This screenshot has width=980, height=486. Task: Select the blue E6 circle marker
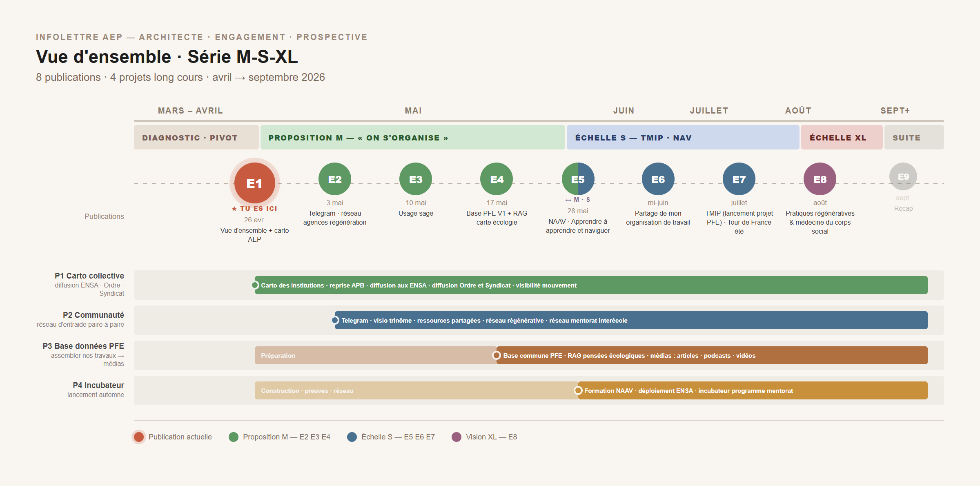click(658, 179)
